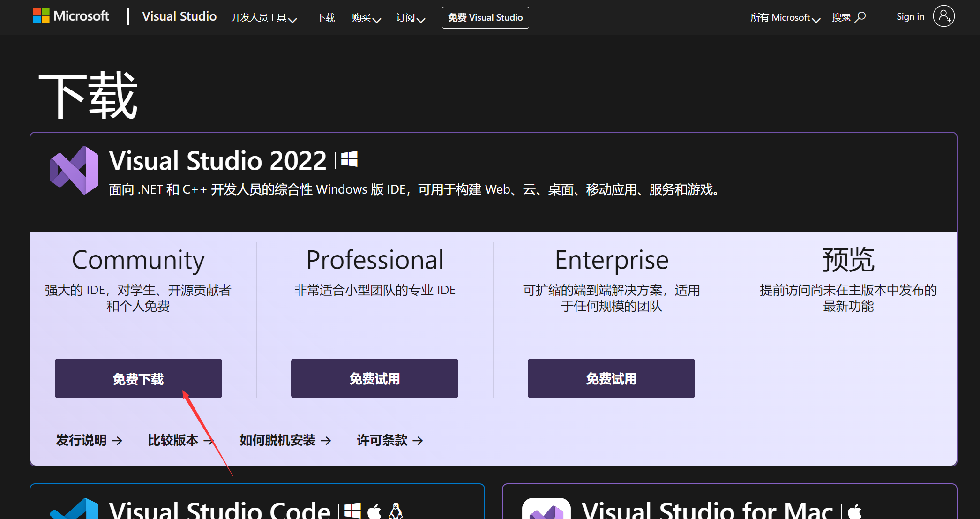Click the Visual Studio 2022 purple logo
980x519 pixels.
(x=74, y=170)
